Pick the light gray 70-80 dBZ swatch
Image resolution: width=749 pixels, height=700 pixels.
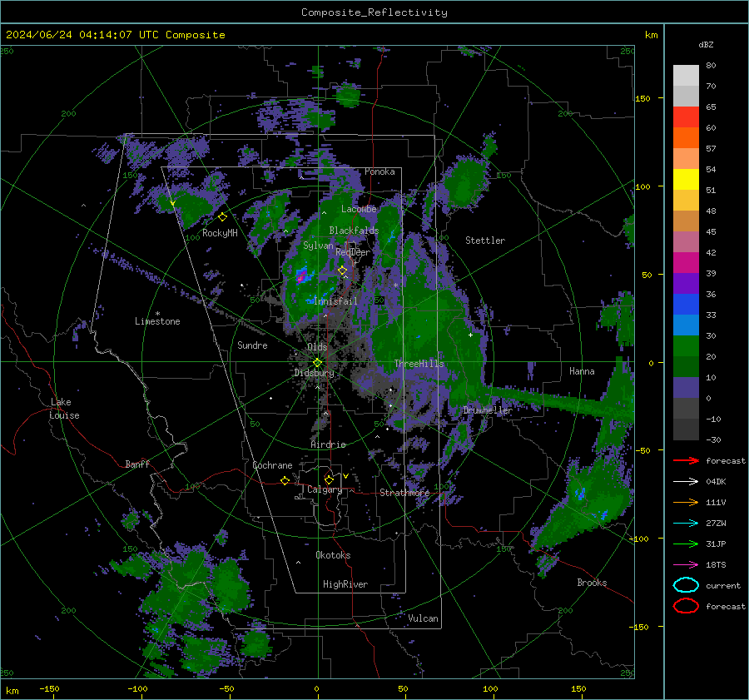pyautogui.click(x=686, y=76)
